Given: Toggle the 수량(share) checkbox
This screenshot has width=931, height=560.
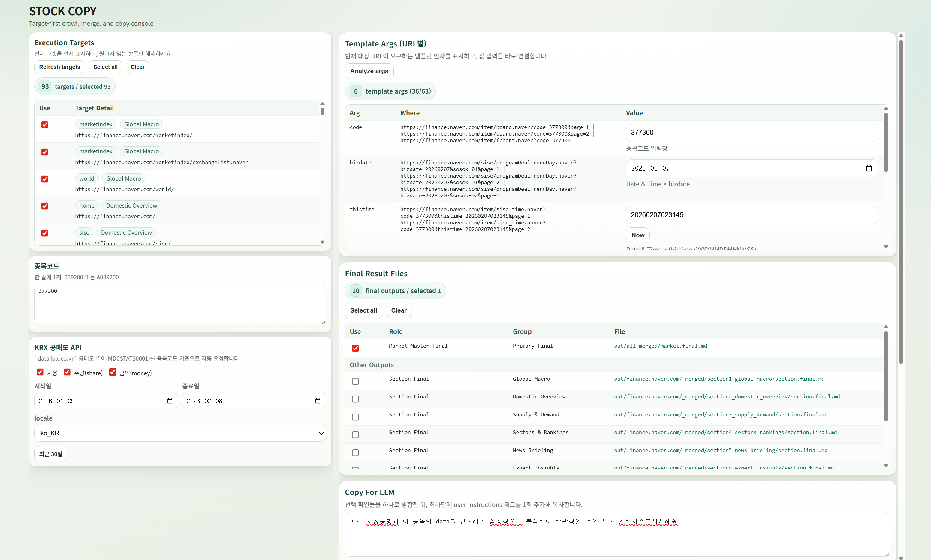Looking at the screenshot, I should [x=67, y=372].
